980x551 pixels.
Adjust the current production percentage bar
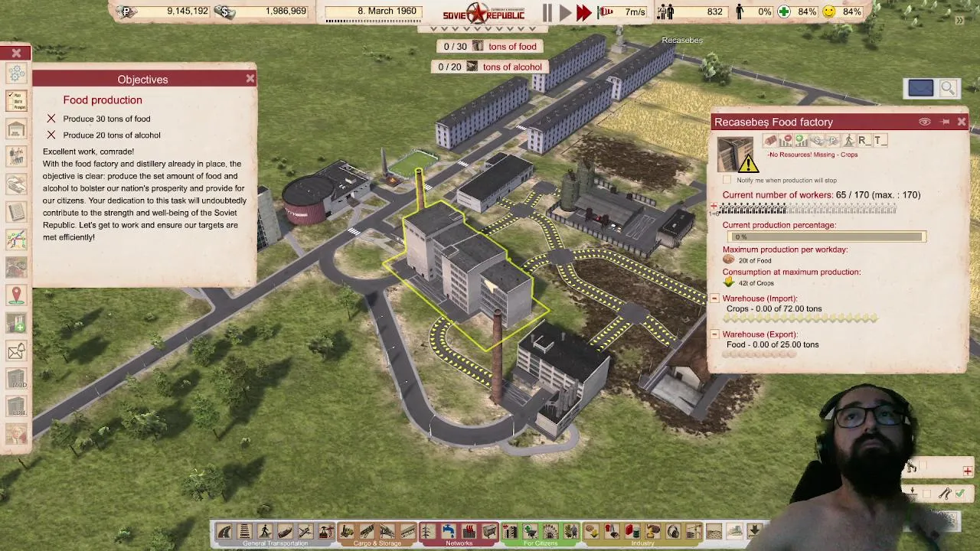[x=825, y=236]
